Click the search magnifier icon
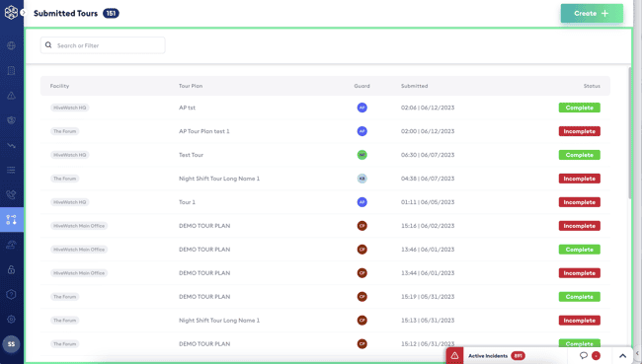642x364 pixels. tap(48, 45)
